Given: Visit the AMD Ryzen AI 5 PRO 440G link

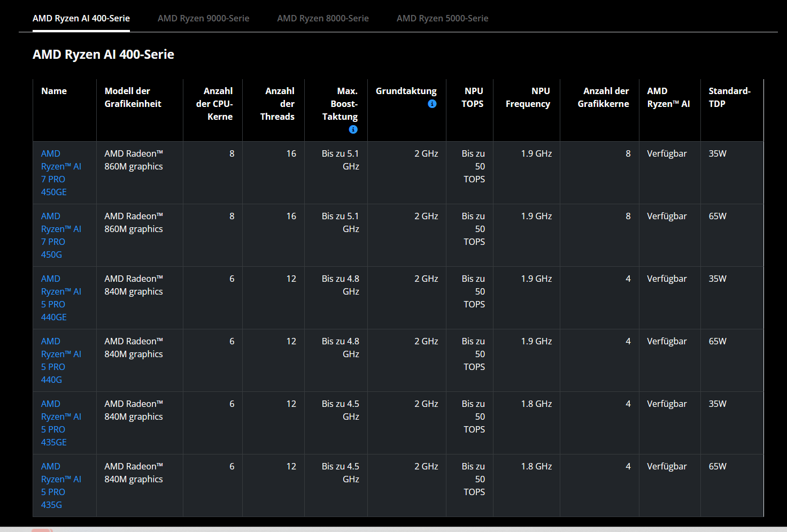Looking at the screenshot, I should coord(61,360).
